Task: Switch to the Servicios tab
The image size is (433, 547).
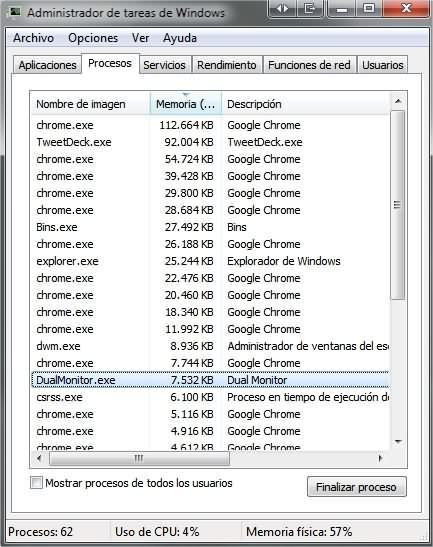Action: pos(164,65)
